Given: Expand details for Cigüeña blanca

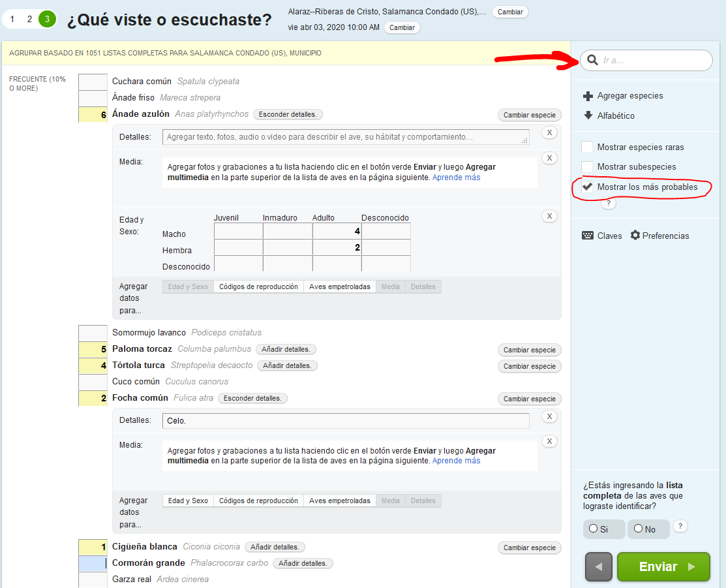Looking at the screenshot, I should 275,547.
